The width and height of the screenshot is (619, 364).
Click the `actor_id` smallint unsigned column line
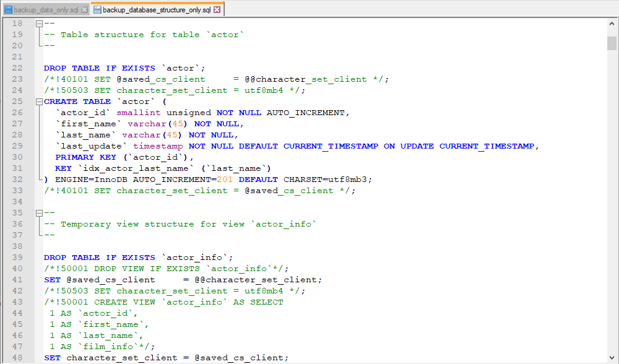202,113
